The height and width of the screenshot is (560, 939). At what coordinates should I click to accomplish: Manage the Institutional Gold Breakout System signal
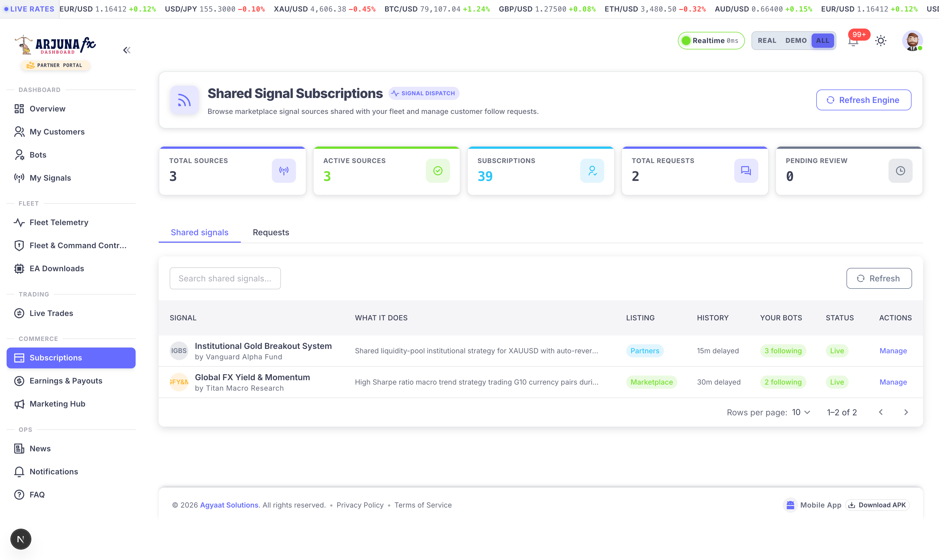893,351
